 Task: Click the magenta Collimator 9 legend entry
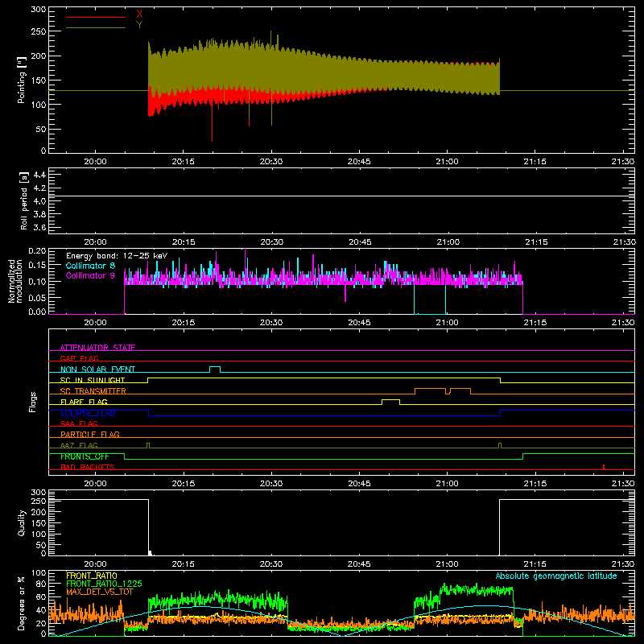coord(90,275)
